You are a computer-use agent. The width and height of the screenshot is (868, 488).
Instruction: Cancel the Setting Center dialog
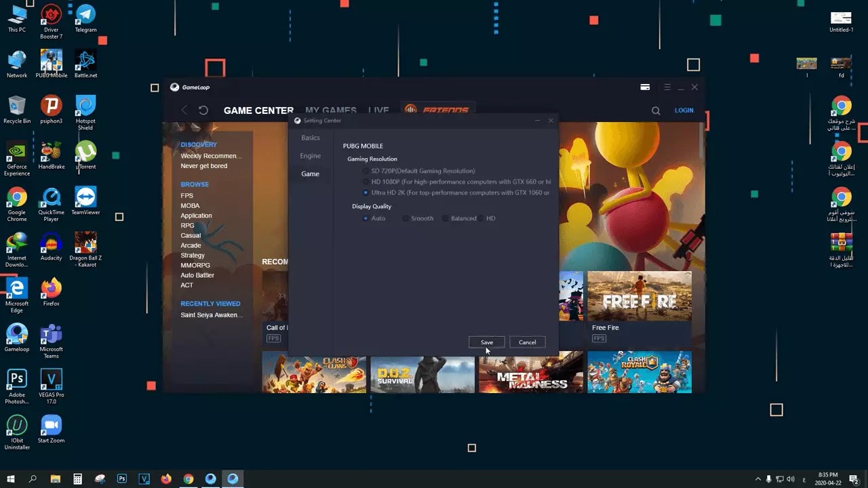tap(528, 342)
